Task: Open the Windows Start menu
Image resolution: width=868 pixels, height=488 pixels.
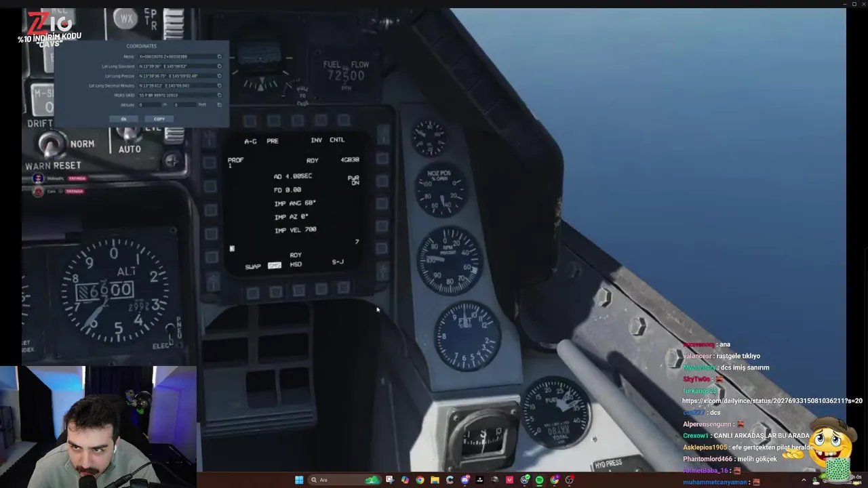Action: (299, 480)
